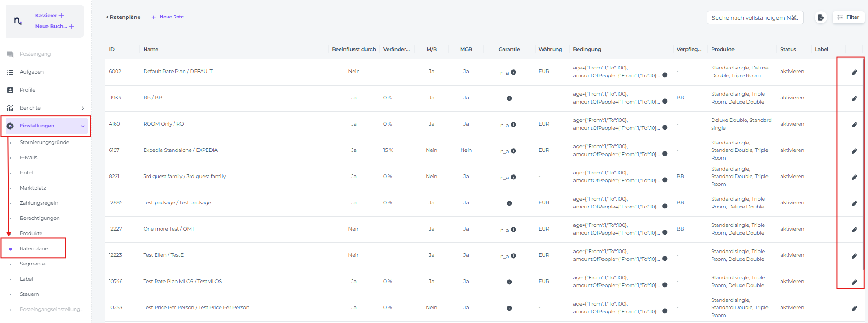Click the Name column header
The width and height of the screenshot is (868, 323).
click(x=151, y=50)
